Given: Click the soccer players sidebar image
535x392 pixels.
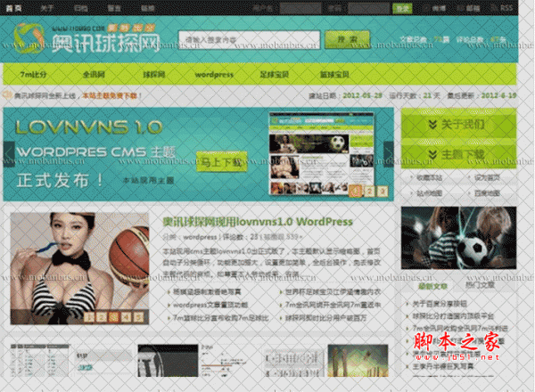Looking at the screenshot, I should coord(458,238).
